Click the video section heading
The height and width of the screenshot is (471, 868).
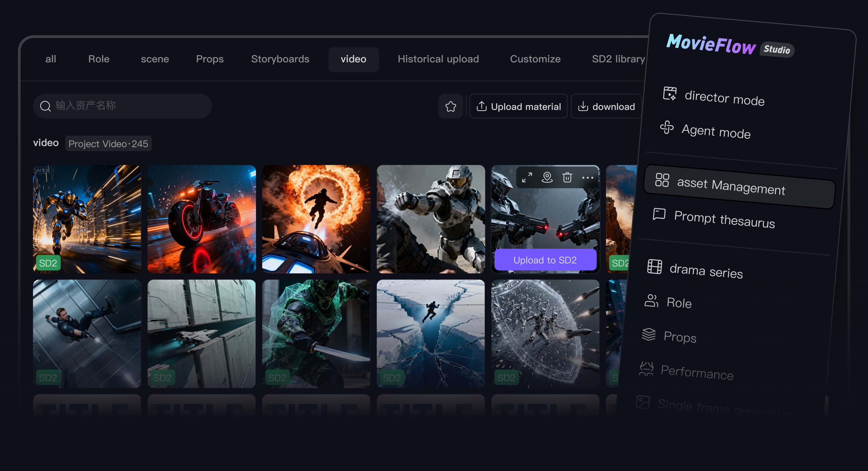(46, 143)
